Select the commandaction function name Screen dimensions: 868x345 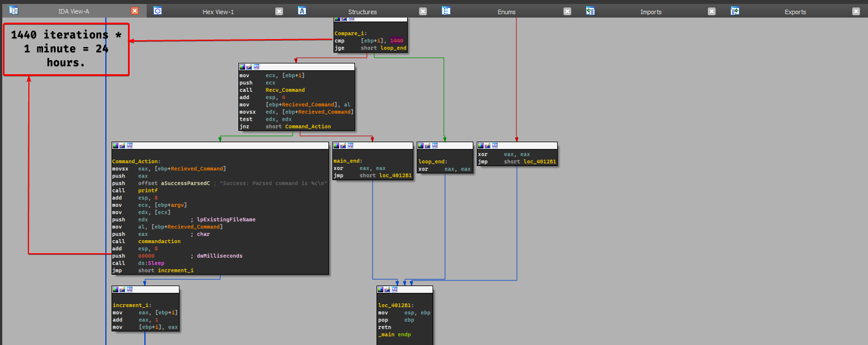(x=159, y=241)
